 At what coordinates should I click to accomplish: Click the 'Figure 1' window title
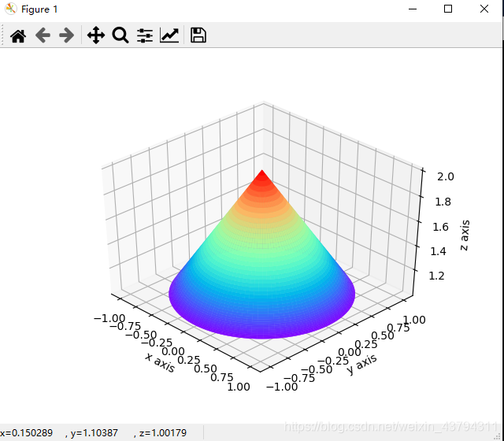coord(39,9)
